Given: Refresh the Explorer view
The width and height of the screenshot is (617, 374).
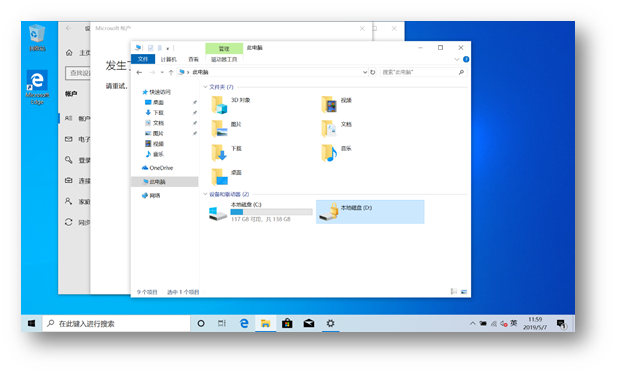Looking at the screenshot, I should tap(373, 72).
